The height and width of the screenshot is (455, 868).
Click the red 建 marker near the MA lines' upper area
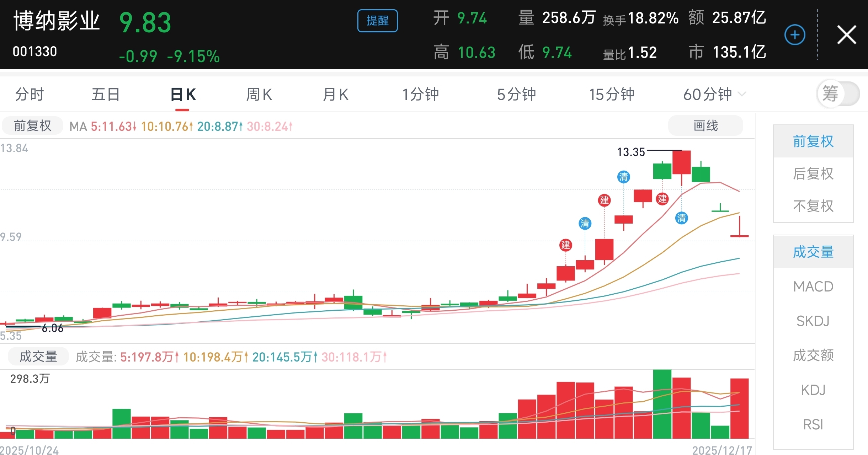[x=604, y=200]
